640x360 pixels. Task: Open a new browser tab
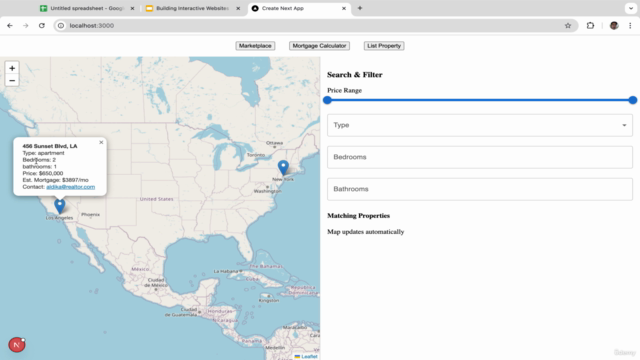point(360,8)
